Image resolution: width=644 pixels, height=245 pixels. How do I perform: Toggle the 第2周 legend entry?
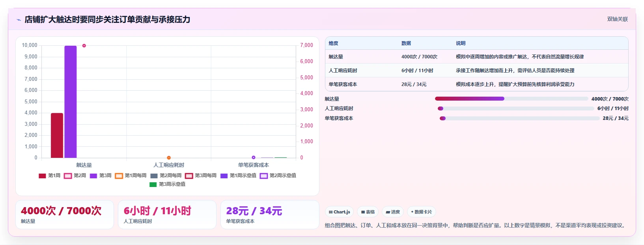75,176
